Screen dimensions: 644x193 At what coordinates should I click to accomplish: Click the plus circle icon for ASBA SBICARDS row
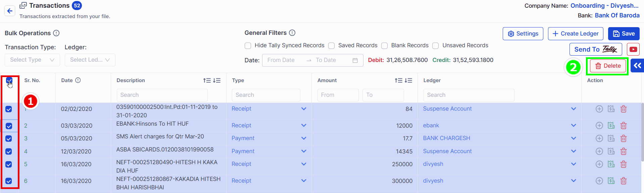(599, 151)
